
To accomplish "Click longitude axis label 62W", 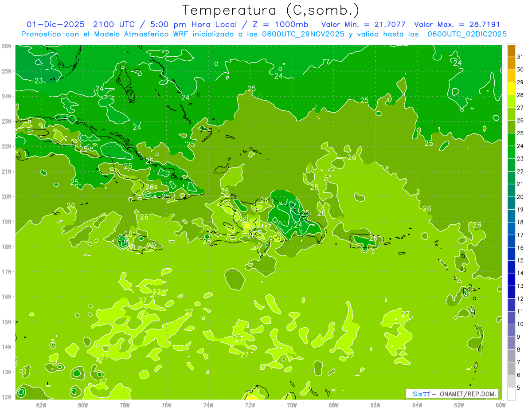I will (459, 405).
